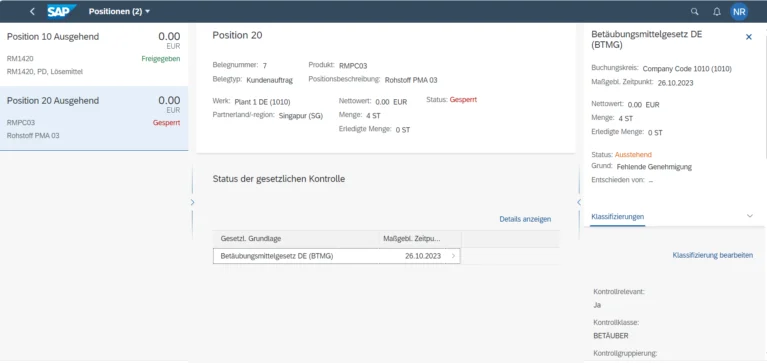Image resolution: width=767 pixels, height=363 pixels.
Task: Click the Fehlende Genehmigung reason
Action: [654, 167]
